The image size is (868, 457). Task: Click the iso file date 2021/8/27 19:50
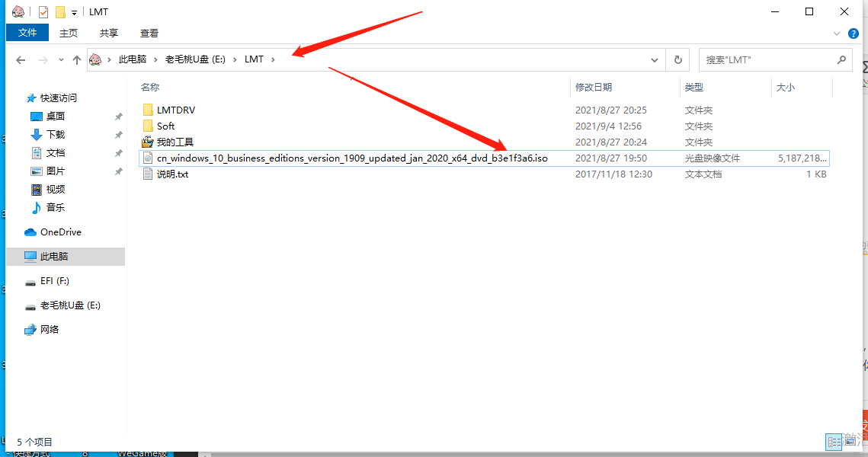610,158
